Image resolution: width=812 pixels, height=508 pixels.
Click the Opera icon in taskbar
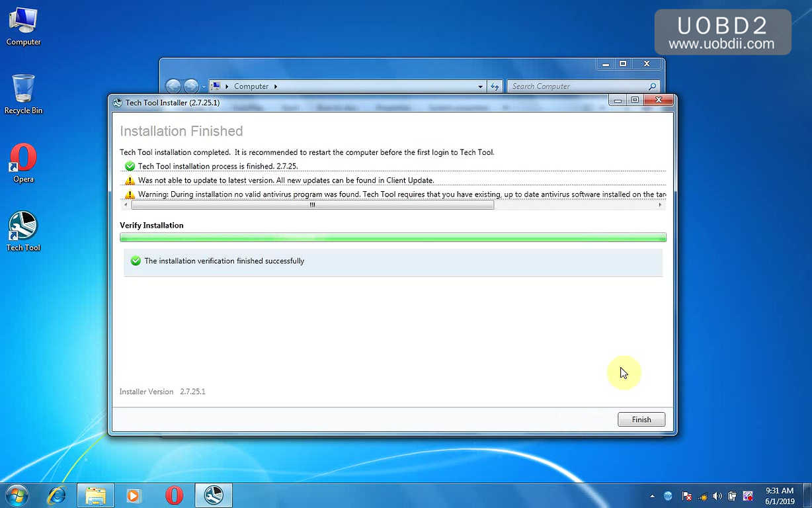pyautogui.click(x=174, y=495)
